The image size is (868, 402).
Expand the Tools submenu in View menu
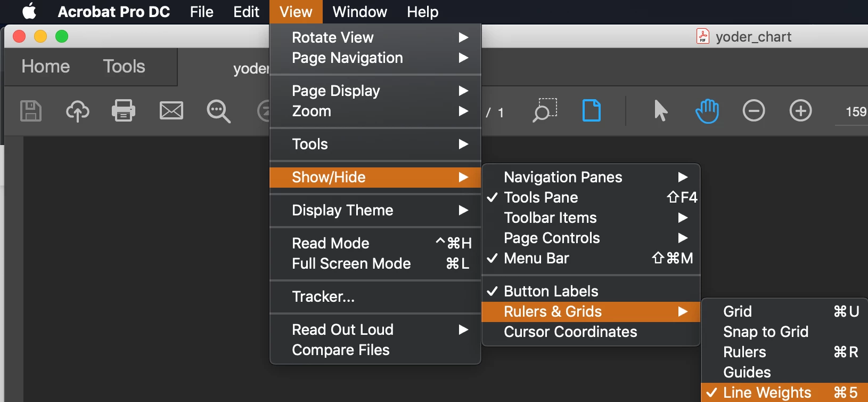tap(375, 144)
